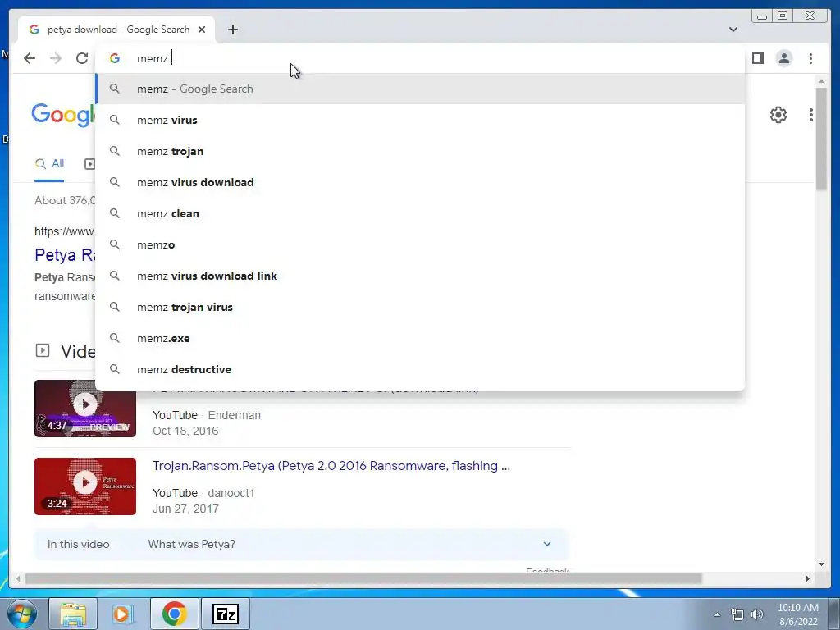Open Google quick settings gear
Image resolution: width=840 pixels, height=630 pixels.
pyautogui.click(x=778, y=115)
